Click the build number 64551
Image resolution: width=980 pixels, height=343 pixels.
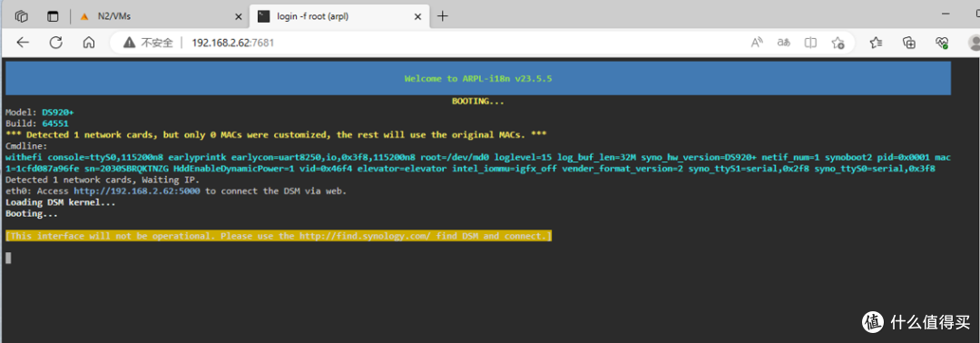[55, 123]
